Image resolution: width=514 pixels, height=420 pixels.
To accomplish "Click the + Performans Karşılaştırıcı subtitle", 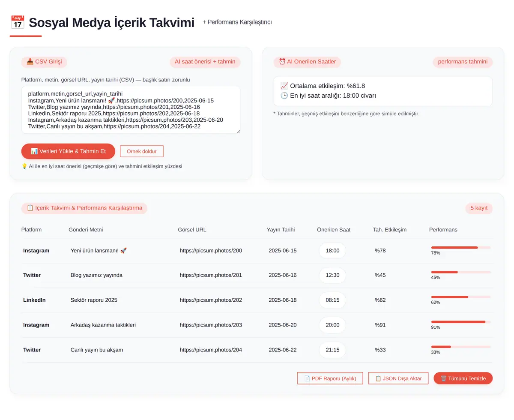I will (237, 22).
